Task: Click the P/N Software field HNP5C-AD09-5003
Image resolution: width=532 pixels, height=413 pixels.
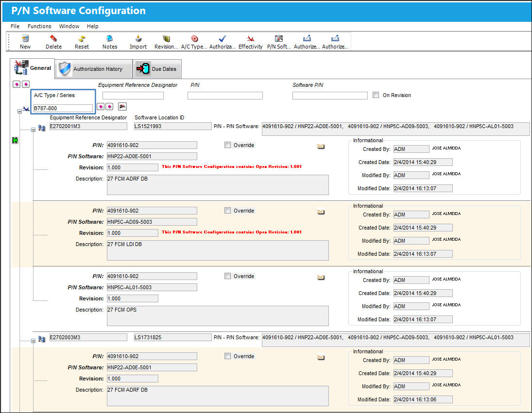Action: point(152,222)
